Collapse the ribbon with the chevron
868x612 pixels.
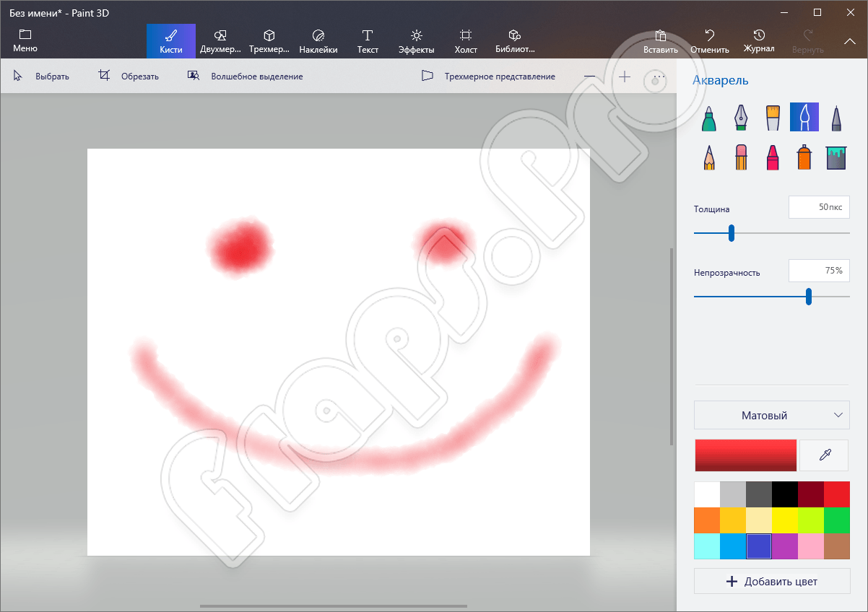point(849,41)
